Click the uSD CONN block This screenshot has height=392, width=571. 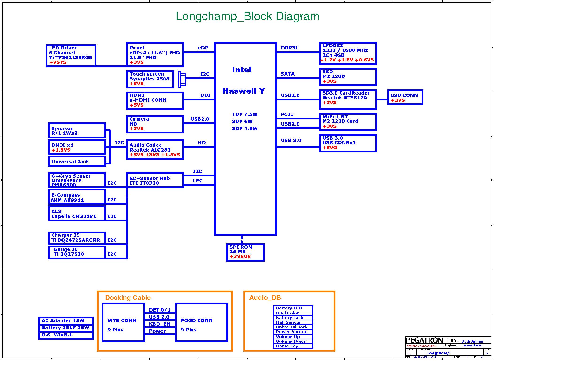405,97
